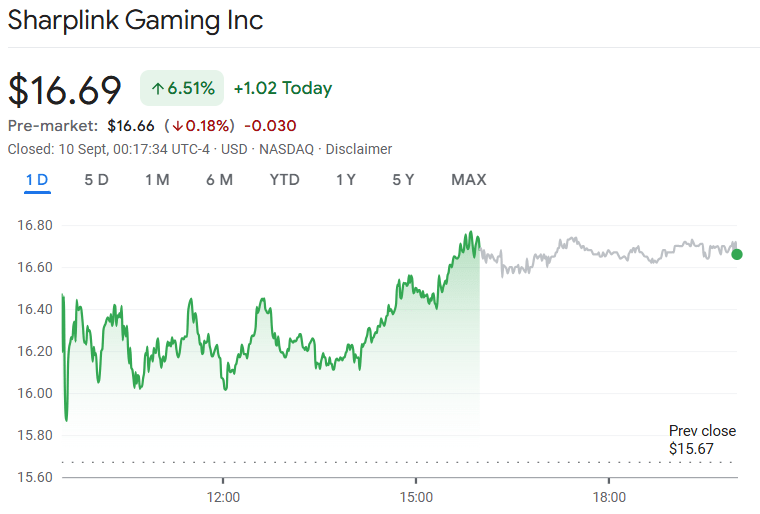View the 5 Y price chart
The image size is (760, 514).
[x=403, y=180]
